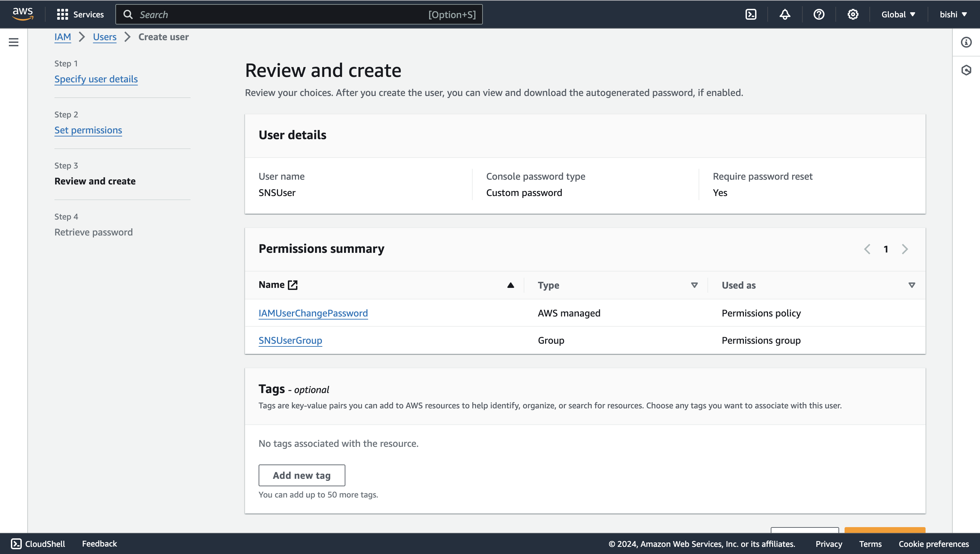Sort permissions by Used as column arrow
Screen dimensions: 980x554
tap(912, 285)
